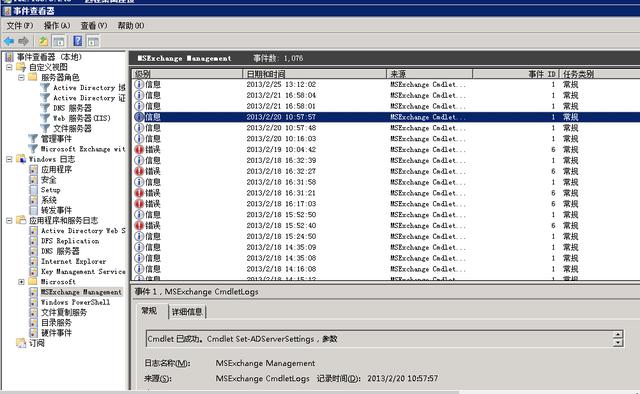
Task: Select the DNS 服务器 filter under 服务器角色
Action: pos(72,108)
